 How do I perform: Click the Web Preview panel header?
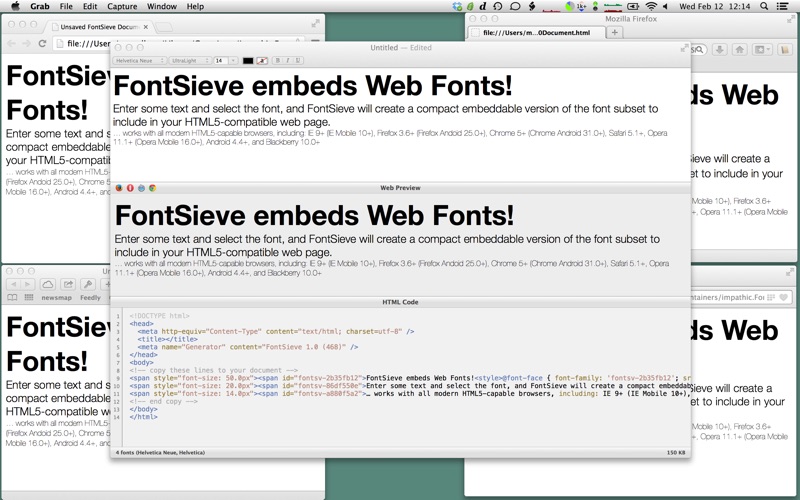[x=401, y=188]
